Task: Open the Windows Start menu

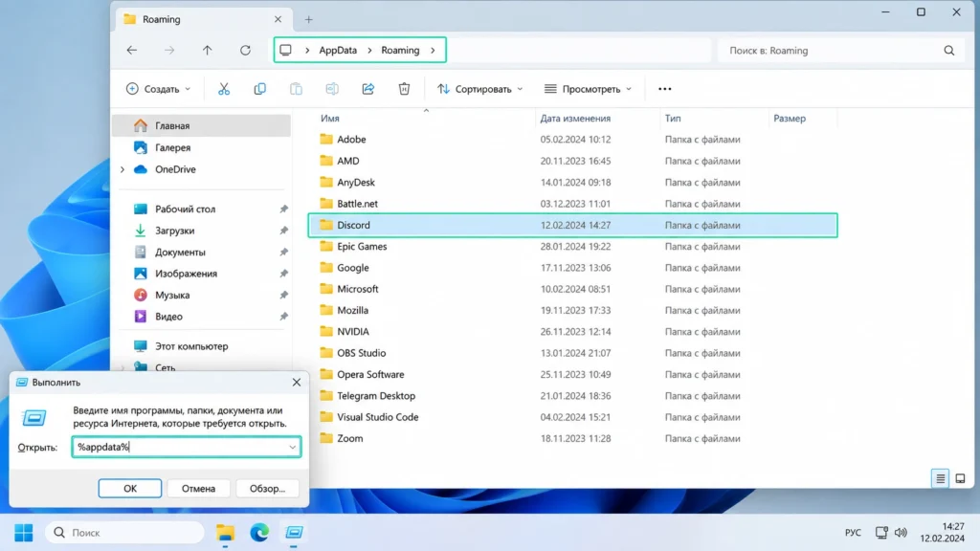Action: click(x=24, y=532)
